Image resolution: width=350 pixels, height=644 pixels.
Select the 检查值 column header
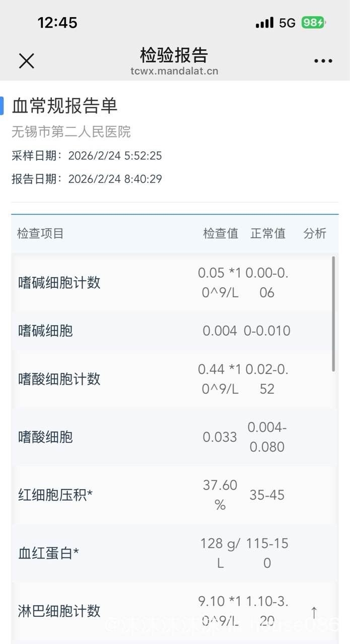point(221,233)
